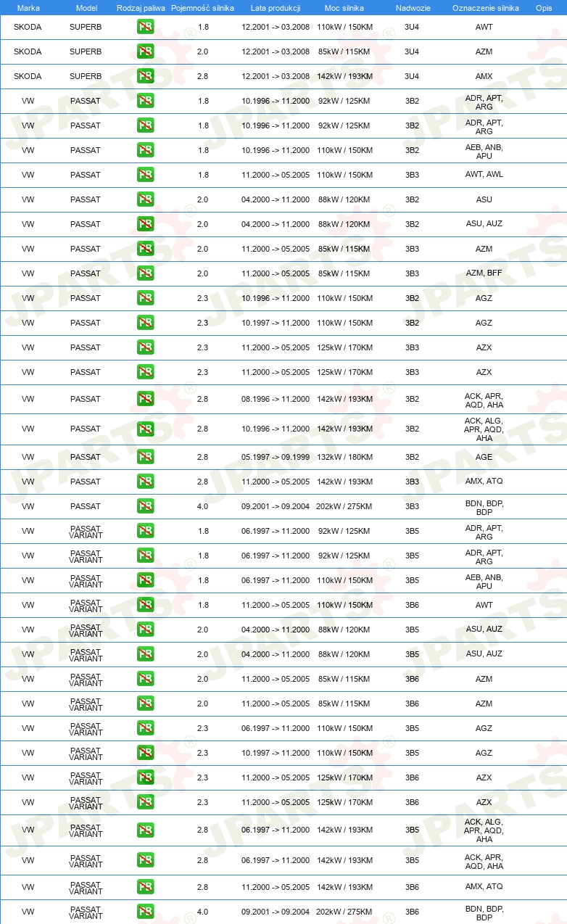
Task: Select the SKODA cell in the AWT row
Action: [x=28, y=27]
